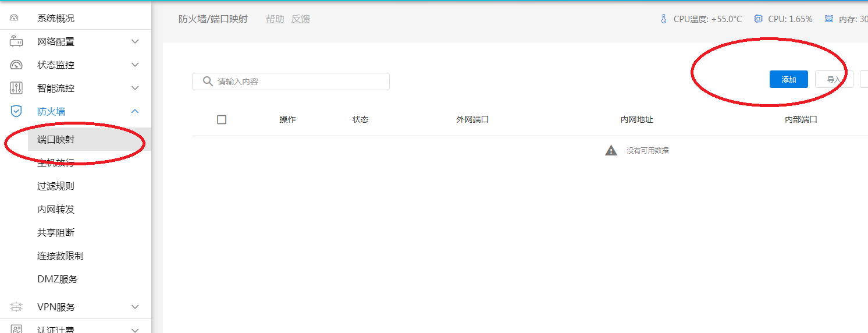868x333 pixels.
Task: Click the 导入 button
Action: point(833,80)
